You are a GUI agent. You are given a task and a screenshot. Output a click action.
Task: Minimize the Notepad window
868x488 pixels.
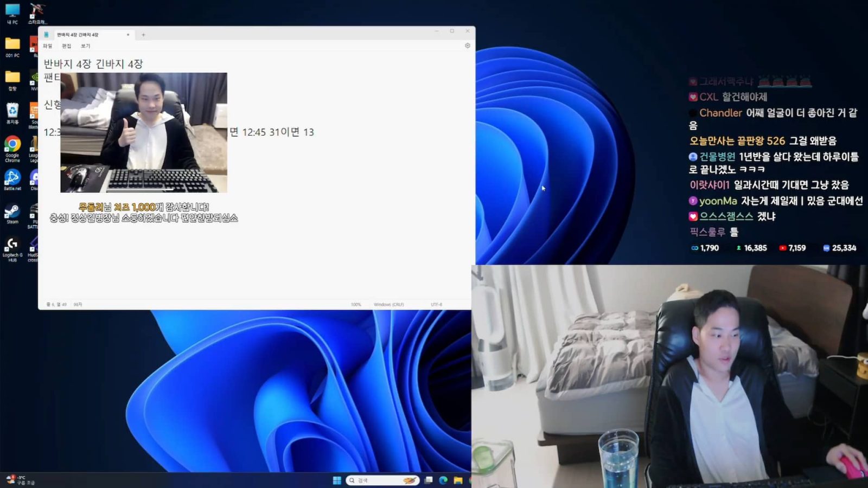(x=436, y=31)
